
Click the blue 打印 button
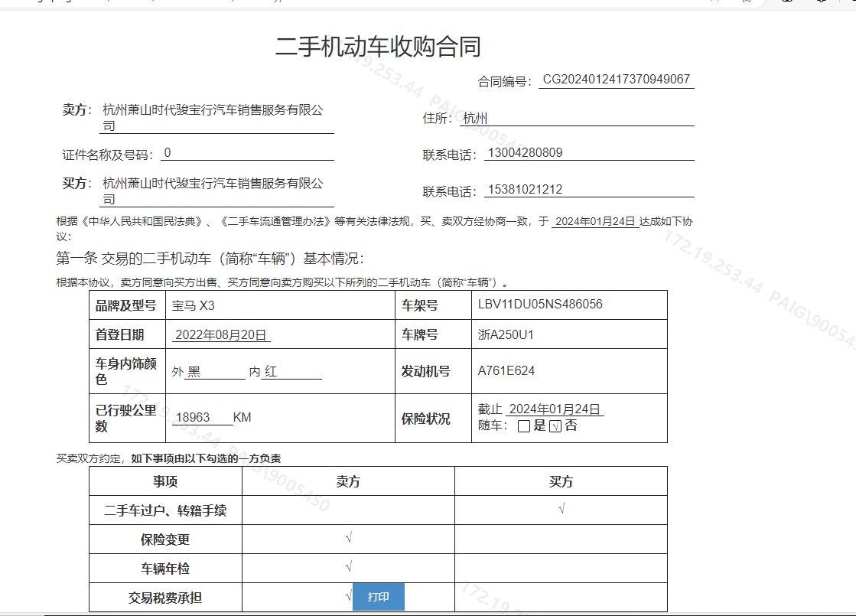(x=379, y=597)
